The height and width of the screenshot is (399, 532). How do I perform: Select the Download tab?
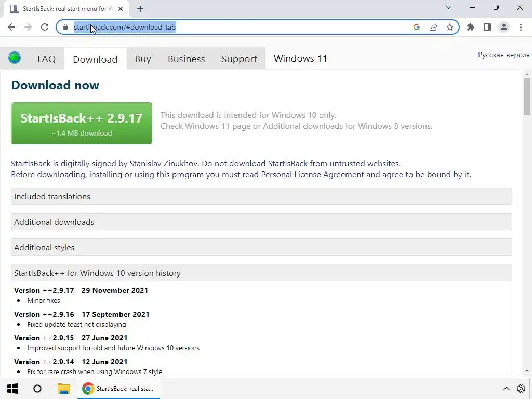96,59
